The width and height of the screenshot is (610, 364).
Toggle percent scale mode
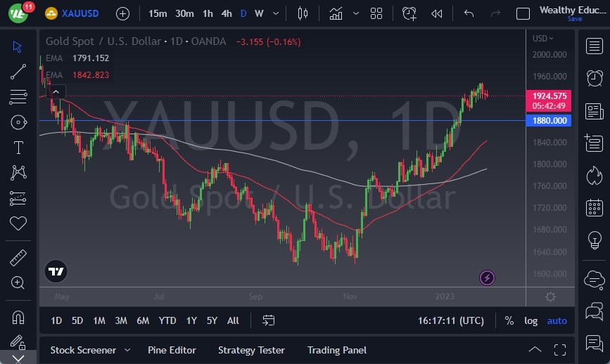point(509,320)
